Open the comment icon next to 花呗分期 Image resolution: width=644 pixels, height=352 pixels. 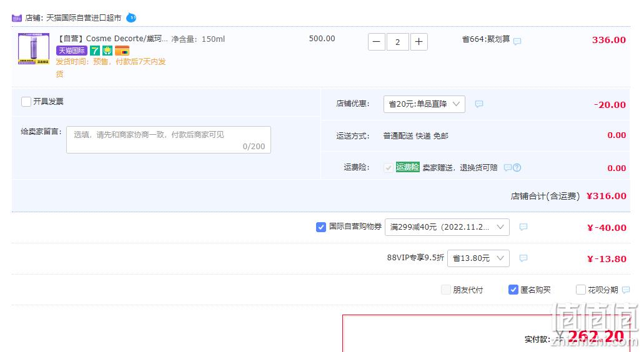click(x=626, y=290)
